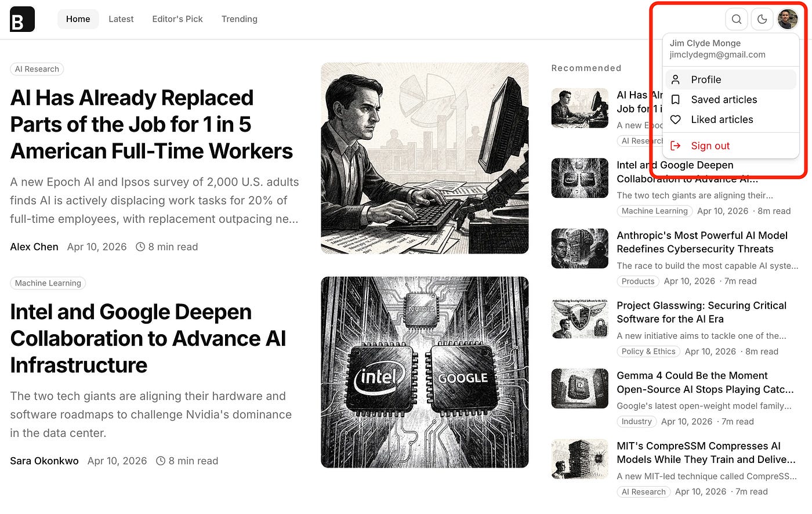The width and height of the screenshot is (812, 514).
Task: Open Gemma 4 Could Be the Moment article
Action: (x=705, y=382)
